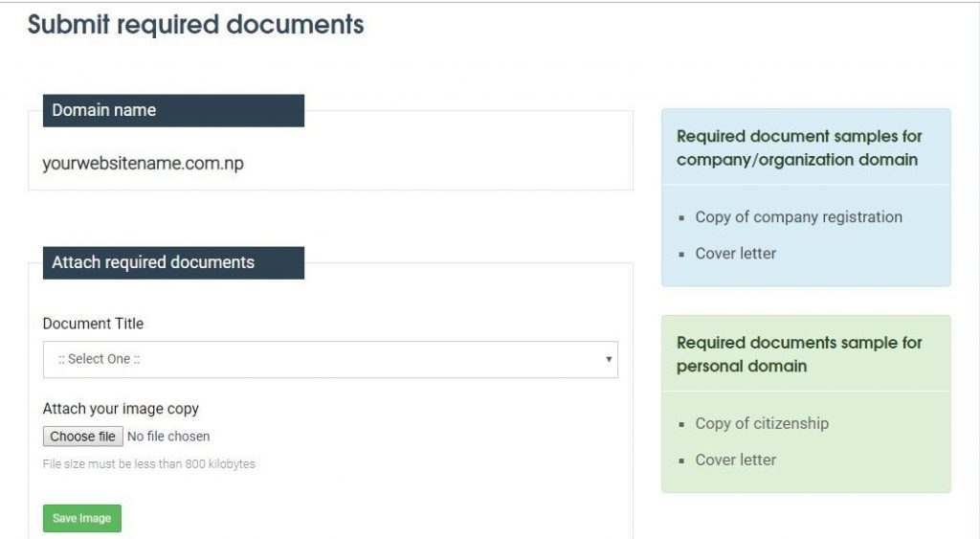Image resolution: width=980 pixels, height=539 pixels.
Task: Click the Document Title label
Action: (93, 324)
